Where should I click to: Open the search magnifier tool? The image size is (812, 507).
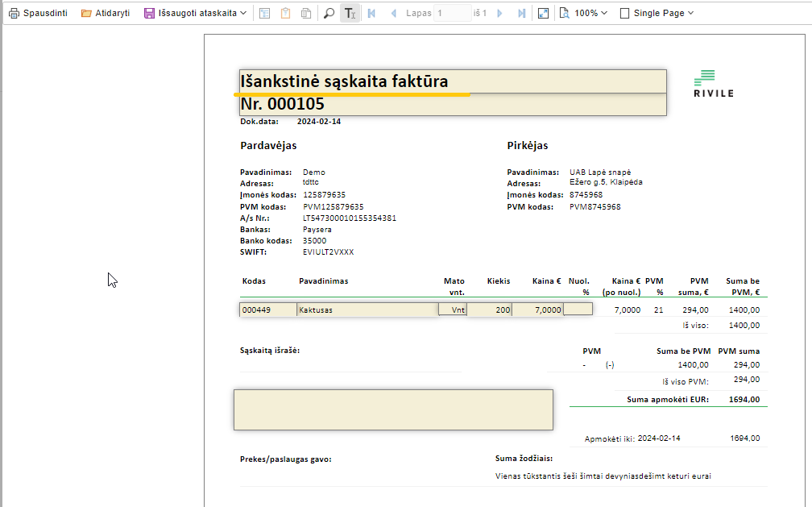pyautogui.click(x=329, y=14)
